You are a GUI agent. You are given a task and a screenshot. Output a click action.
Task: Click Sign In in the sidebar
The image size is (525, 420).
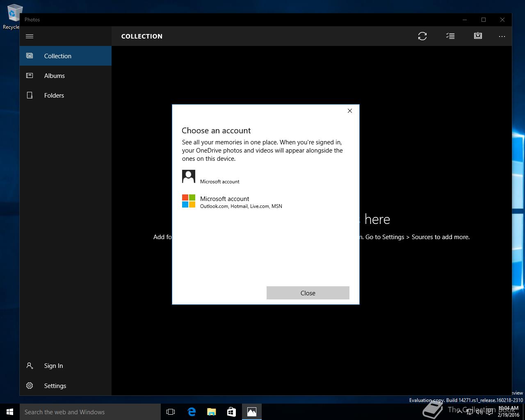53,365
